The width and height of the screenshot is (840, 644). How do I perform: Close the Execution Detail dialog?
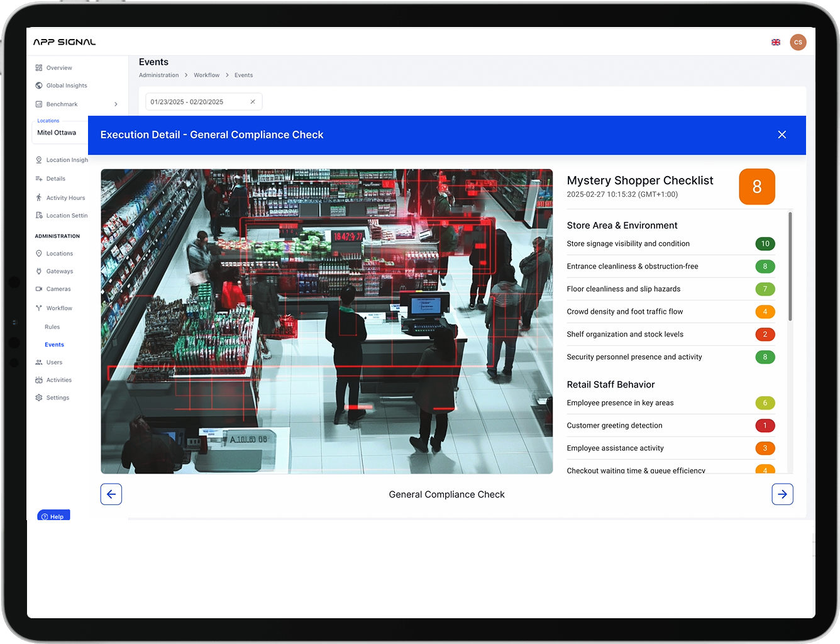[782, 135]
